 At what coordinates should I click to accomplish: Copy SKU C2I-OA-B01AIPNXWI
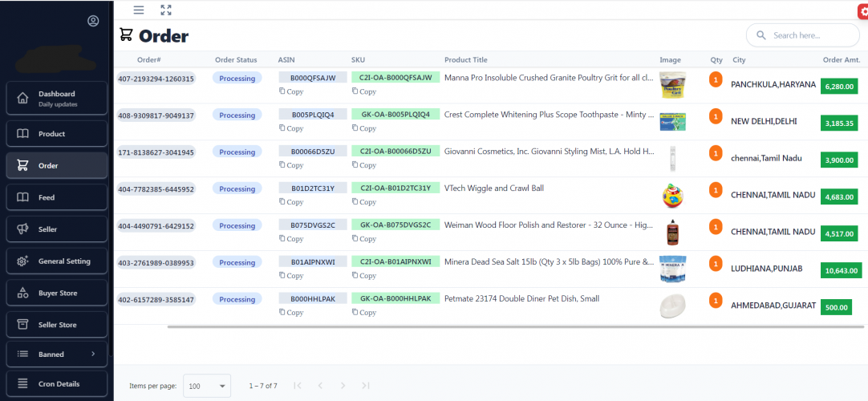point(364,275)
